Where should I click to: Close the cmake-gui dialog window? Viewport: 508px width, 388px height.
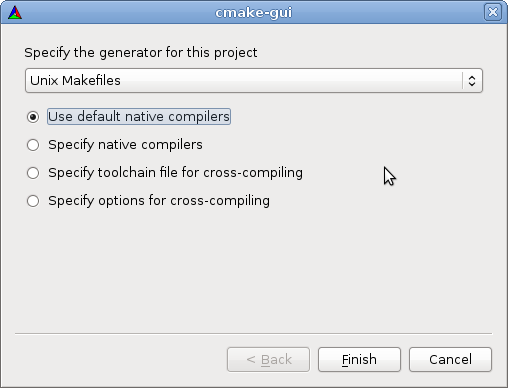point(493,12)
